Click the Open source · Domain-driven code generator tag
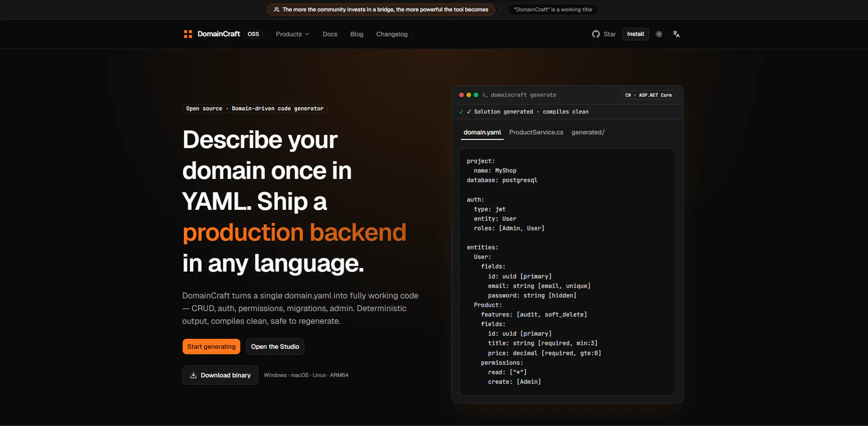The height and width of the screenshot is (426, 868). click(x=255, y=109)
